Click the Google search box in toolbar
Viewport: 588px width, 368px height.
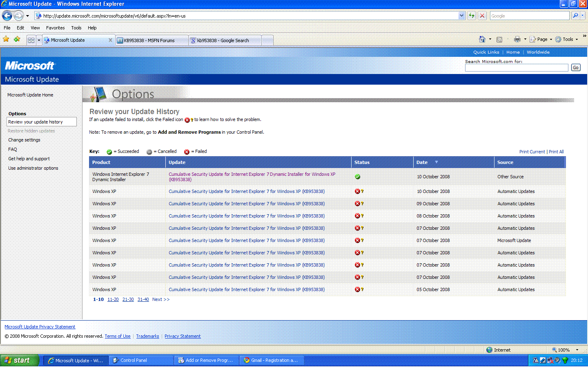tap(529, 16)
